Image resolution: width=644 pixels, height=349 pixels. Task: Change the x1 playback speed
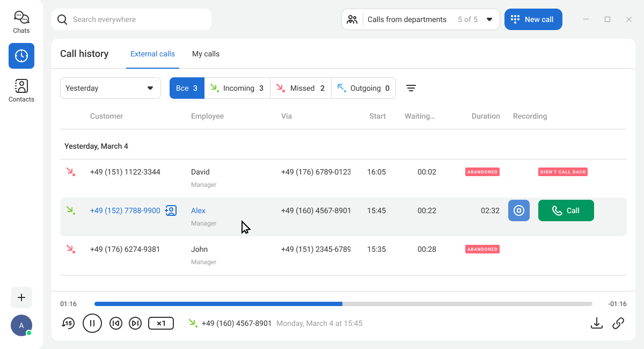[161, 323]
